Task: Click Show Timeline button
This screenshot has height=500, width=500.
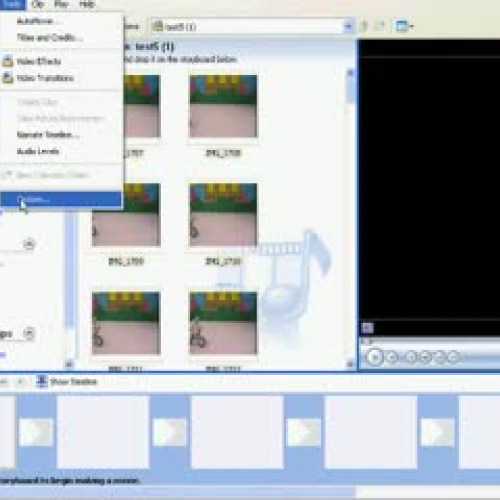Action: (67, 382)
